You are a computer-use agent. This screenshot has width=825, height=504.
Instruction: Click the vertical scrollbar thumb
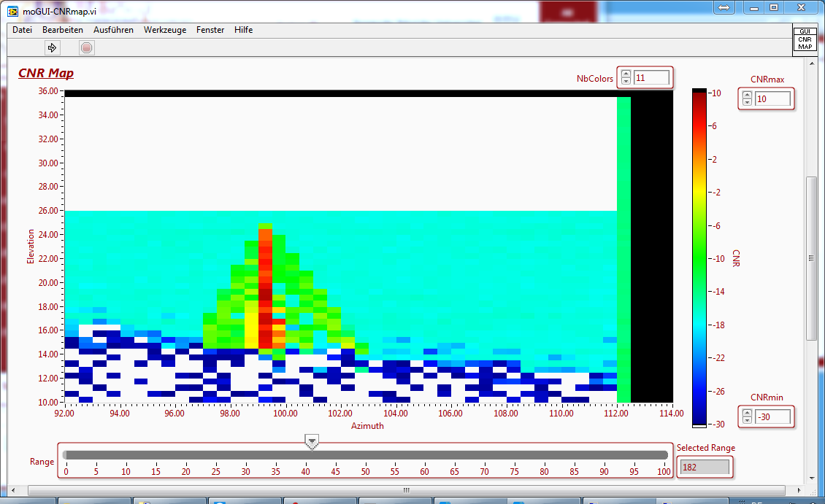811,257
